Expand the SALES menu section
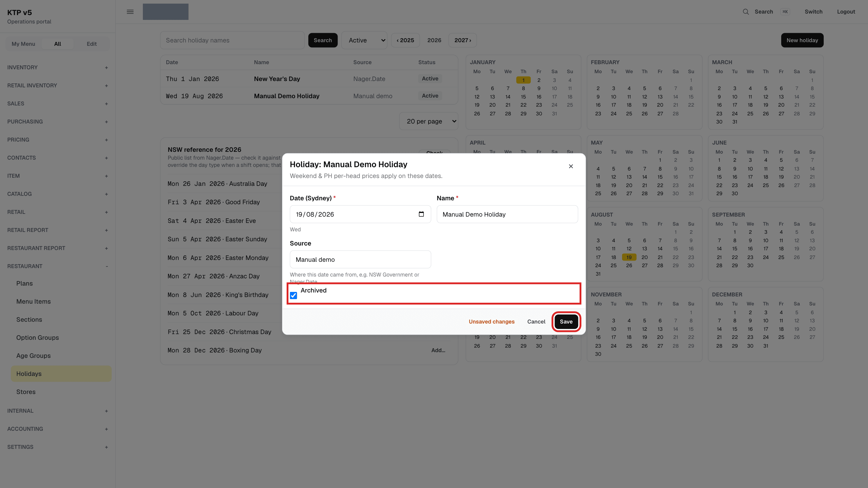The height and width of the screenshot is (488, 868). pyautogui.click(x=58, y=103)
